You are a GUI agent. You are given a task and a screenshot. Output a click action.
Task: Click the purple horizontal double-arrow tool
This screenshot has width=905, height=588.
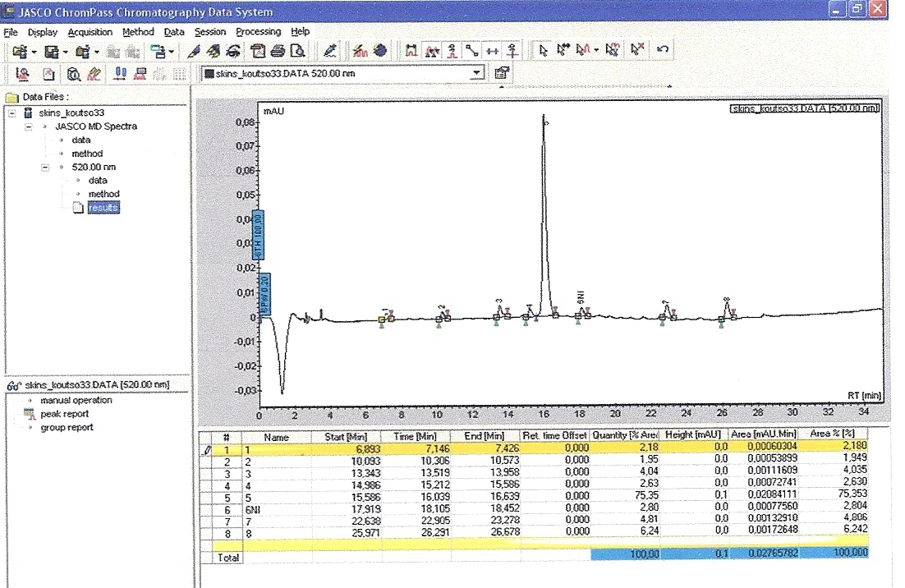click(x=492, y=51)
